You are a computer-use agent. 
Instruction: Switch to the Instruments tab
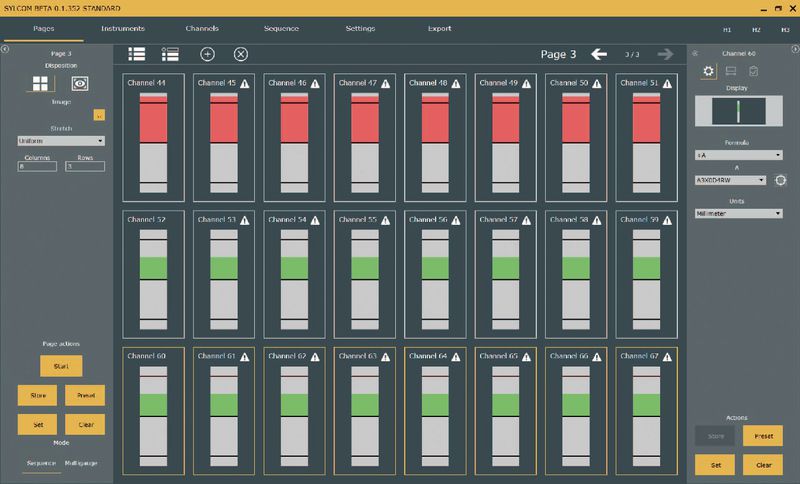[x=123, y=29]
